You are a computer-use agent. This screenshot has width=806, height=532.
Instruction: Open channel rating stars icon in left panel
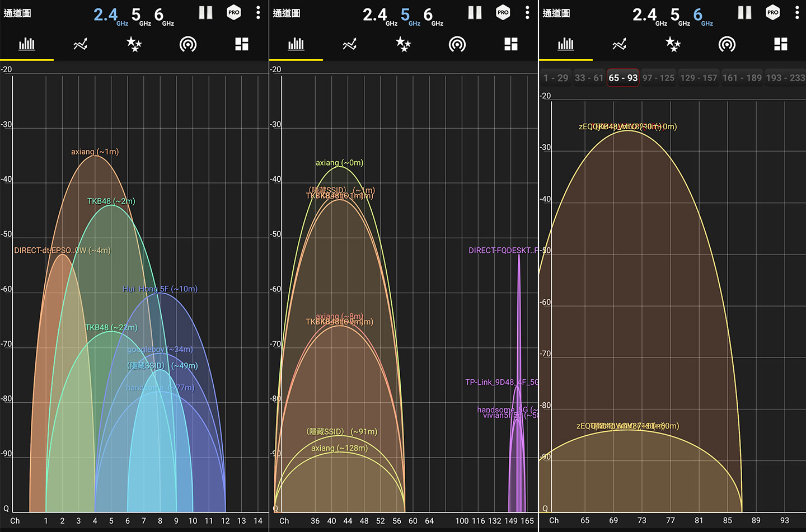(x=134, y=44)
